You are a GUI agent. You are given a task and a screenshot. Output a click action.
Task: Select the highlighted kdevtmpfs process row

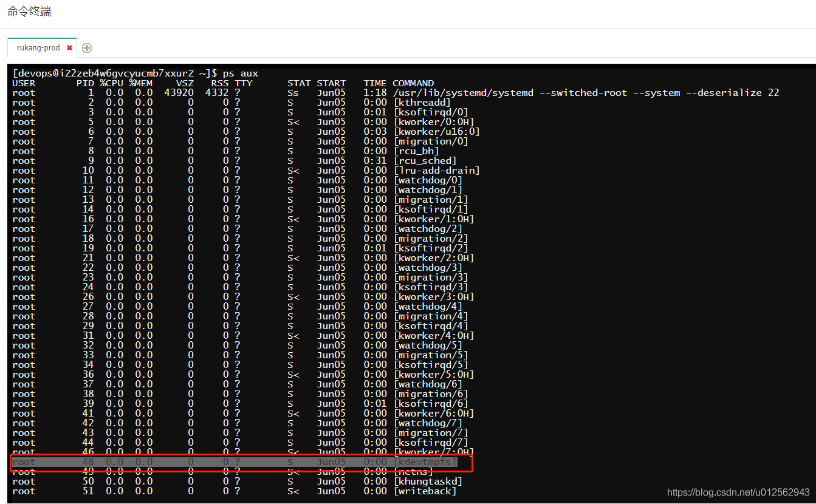(243, 462)
